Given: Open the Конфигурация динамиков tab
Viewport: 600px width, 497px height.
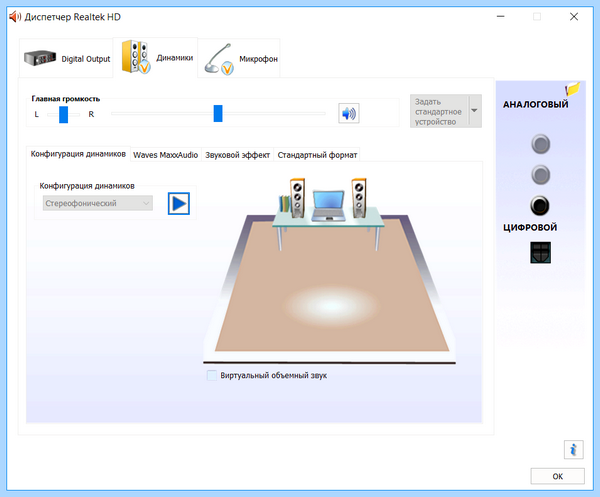Looking at the screenshot, I should (x=78, y=154).
